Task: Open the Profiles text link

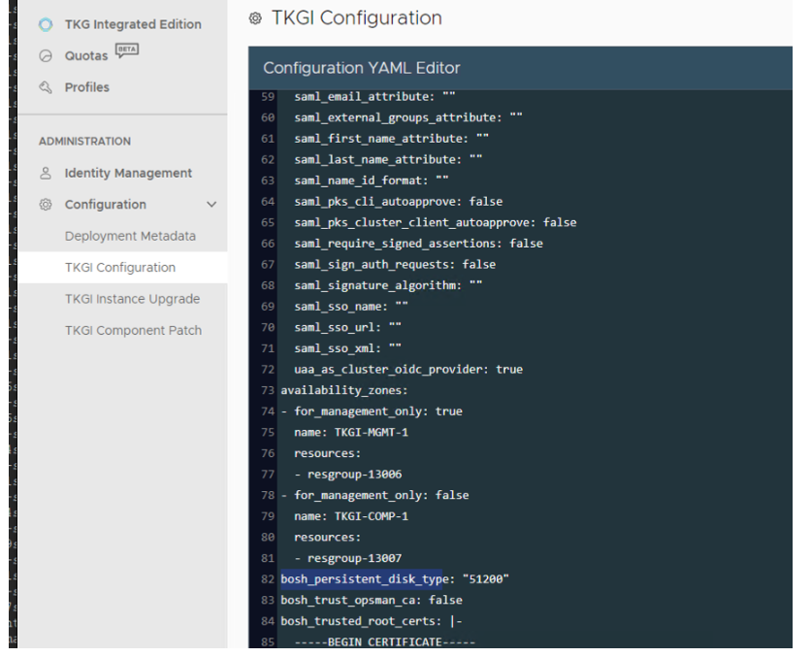Action: pos(87,87)
